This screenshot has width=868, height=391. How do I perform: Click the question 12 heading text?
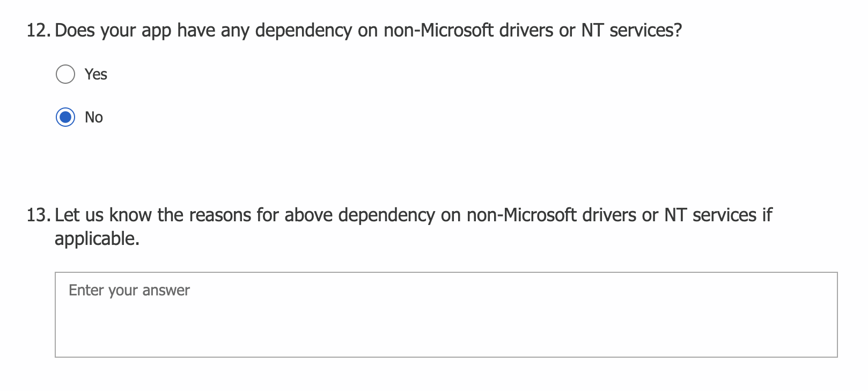pyautogui.click(x=369, y=31)
